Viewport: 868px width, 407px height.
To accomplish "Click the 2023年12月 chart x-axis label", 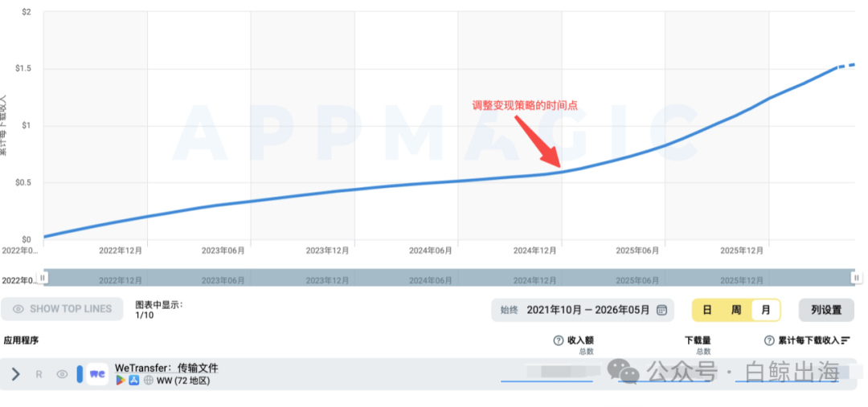I will coord(327,250).
